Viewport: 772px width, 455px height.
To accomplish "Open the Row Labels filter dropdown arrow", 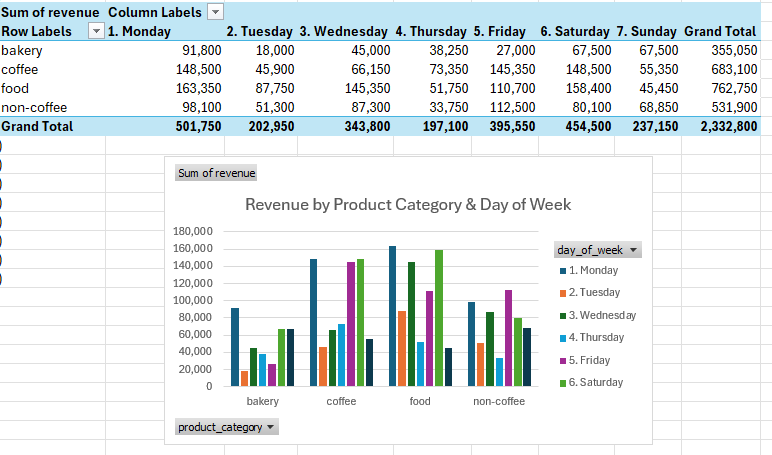I will click(x=96, y=31).
